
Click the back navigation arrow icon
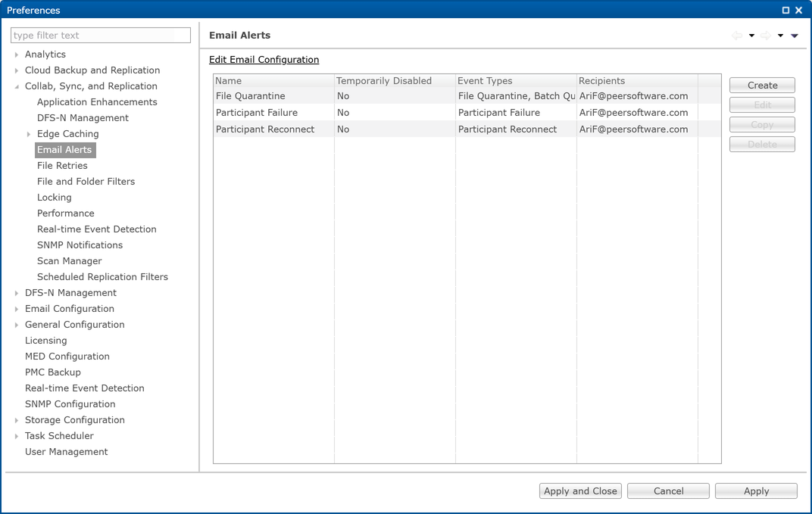[x=737, y=36]
